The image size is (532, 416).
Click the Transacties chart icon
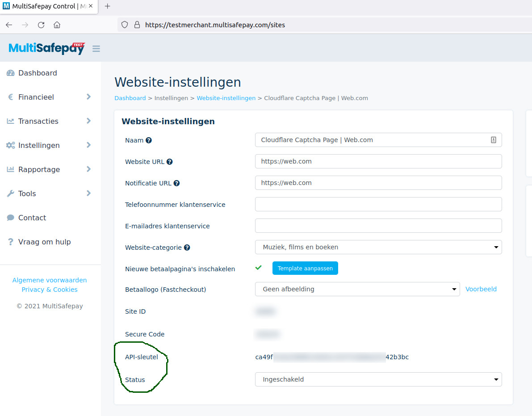point(11,121)
